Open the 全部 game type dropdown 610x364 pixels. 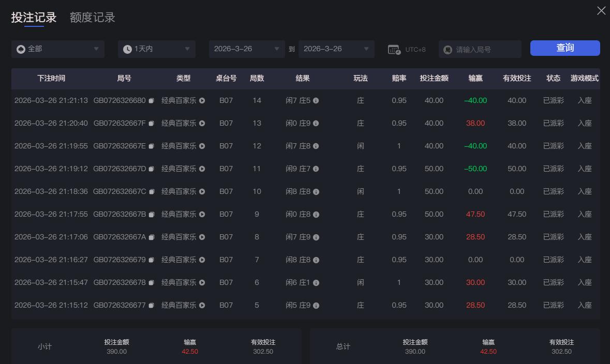[x=57, y=49]
